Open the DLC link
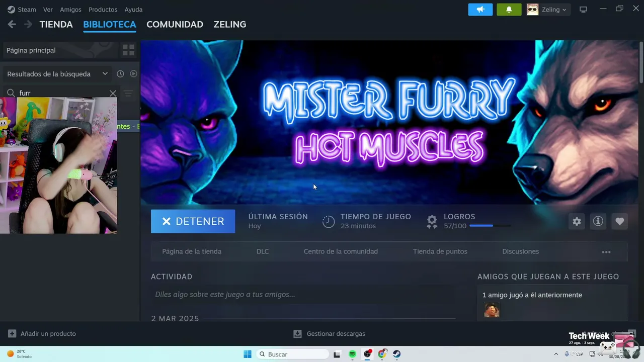The height and width of the screenshot is (362, 644). tap(263, 251)
